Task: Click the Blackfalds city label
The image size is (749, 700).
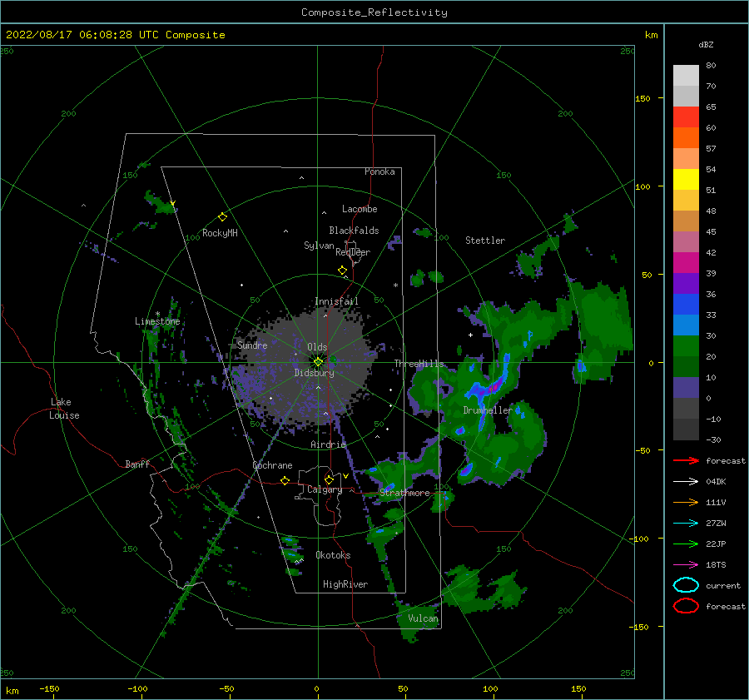Action: click(354, 231)
